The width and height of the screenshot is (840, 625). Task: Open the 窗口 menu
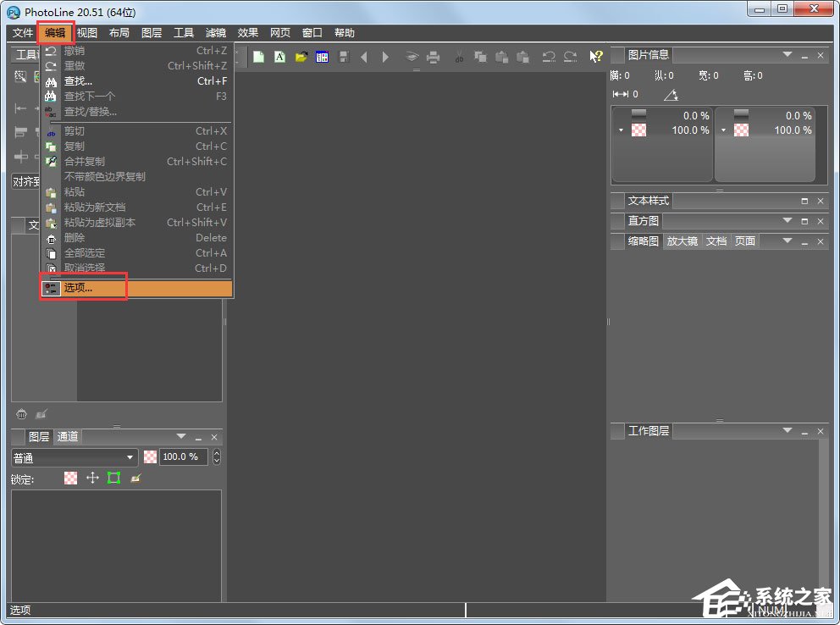(x=312, y=33)
